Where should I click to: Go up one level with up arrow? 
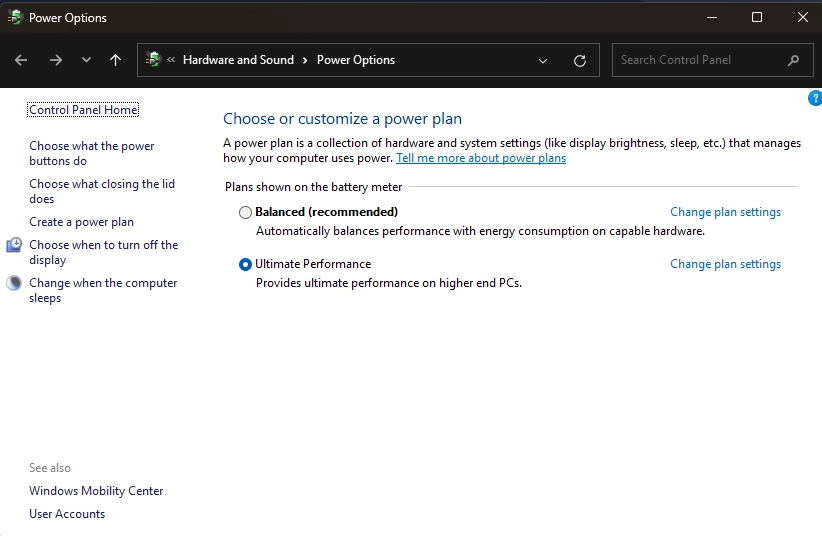[x=115, y=60]
